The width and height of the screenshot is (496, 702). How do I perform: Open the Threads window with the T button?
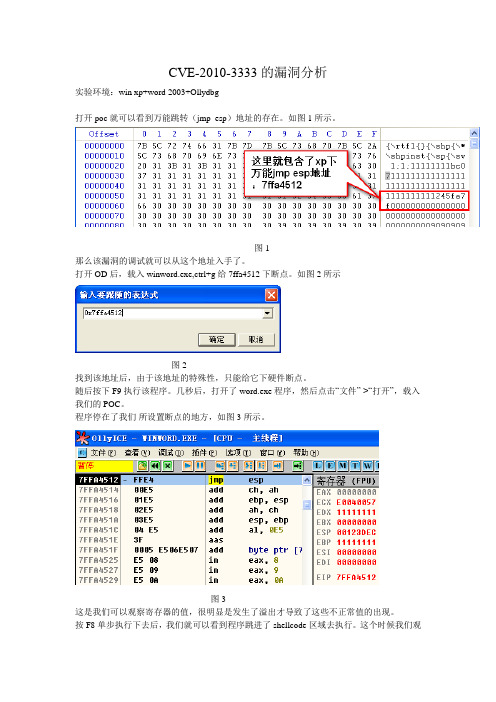click(355, 466)
